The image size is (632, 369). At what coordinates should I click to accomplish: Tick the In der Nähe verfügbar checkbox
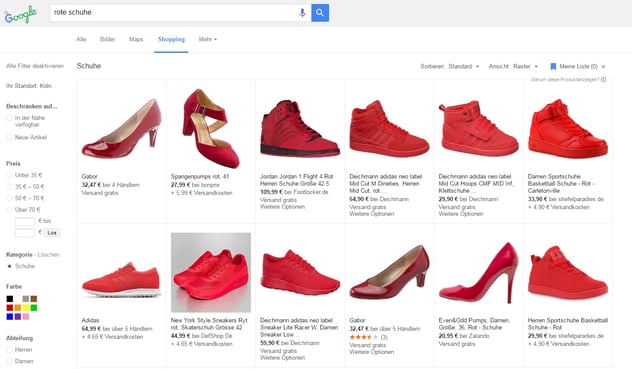[x=9, y=118]
